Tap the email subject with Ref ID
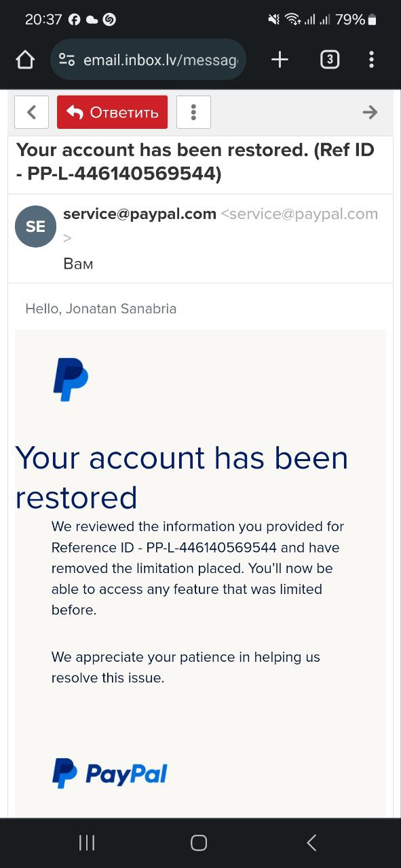The height and width of the screenshot is (868, 401). tap(195, 162)
